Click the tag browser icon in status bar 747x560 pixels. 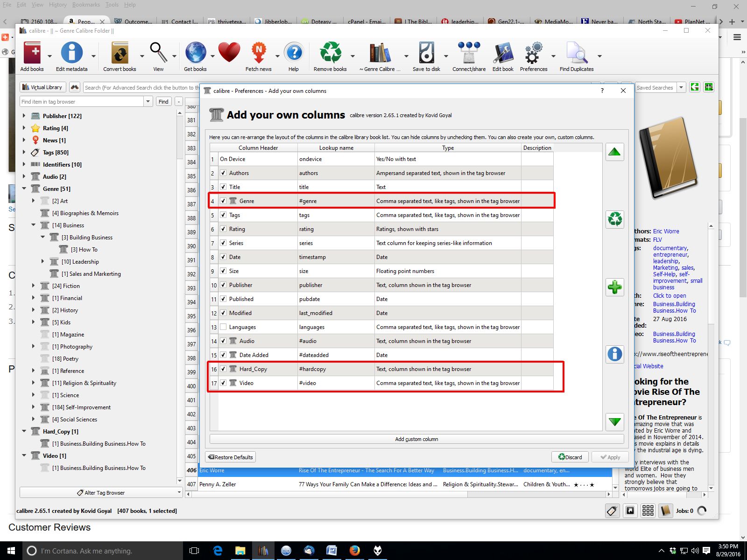[612, 511]
